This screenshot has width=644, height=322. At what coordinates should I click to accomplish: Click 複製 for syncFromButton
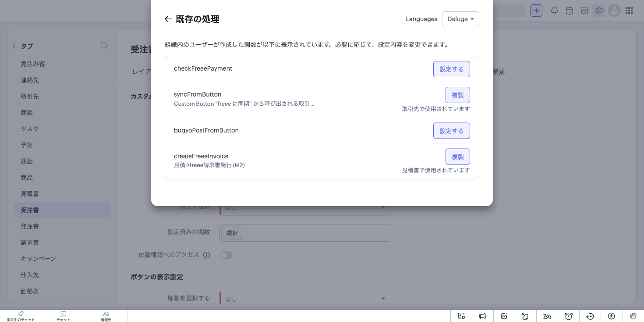tap(458, 95)
